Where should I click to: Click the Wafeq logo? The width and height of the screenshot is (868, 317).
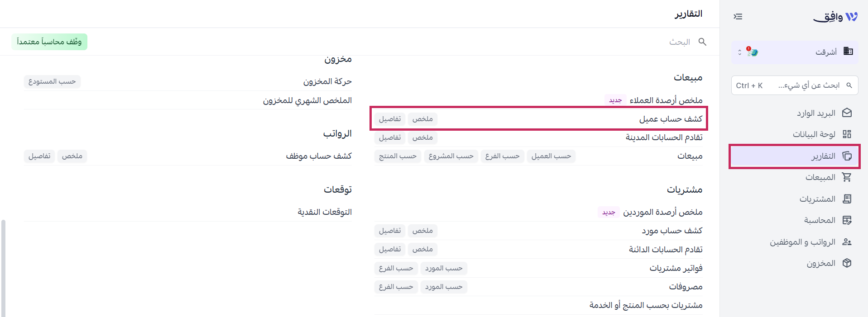click(x=835, y=17)
